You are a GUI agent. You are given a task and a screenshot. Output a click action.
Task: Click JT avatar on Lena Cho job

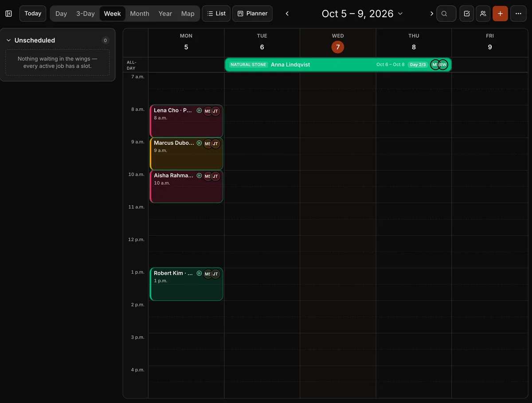(215, 111)
